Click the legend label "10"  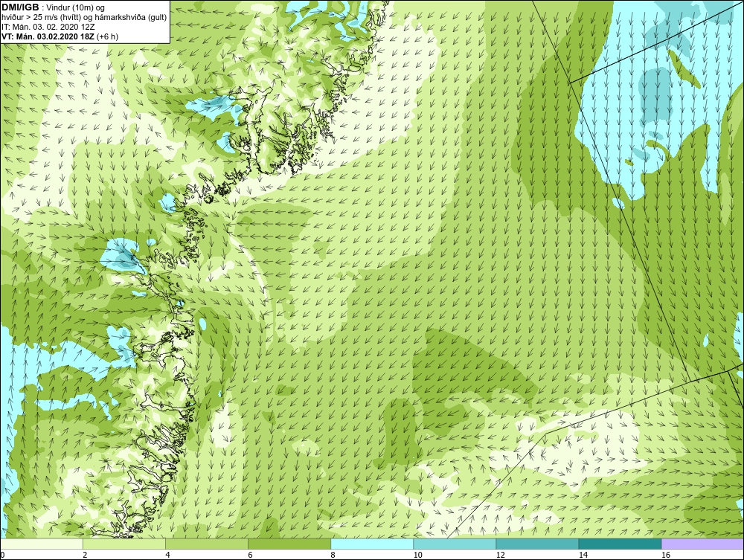tap(417, 555)
